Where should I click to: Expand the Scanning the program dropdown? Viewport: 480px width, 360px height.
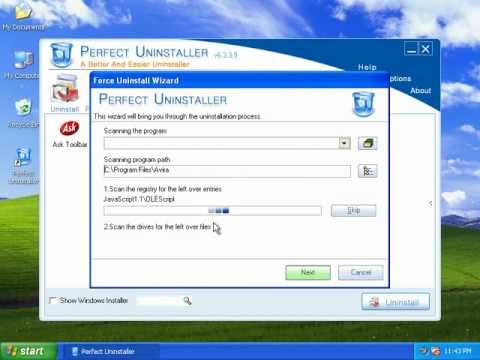[x=344, y=143]
